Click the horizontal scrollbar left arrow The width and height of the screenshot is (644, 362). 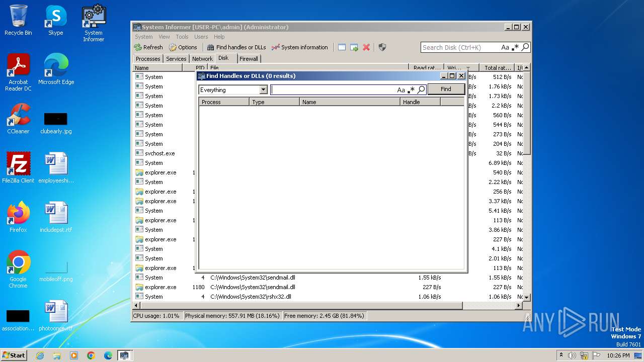click(136, 305)
